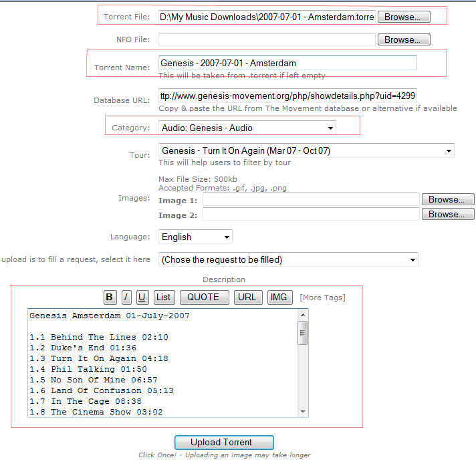Insert a QUOTE tag

click(205, 297)
